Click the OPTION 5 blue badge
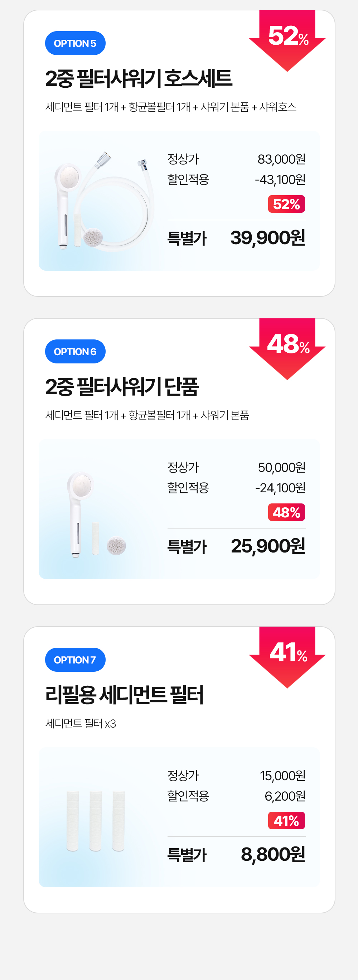 pos(75,43)
